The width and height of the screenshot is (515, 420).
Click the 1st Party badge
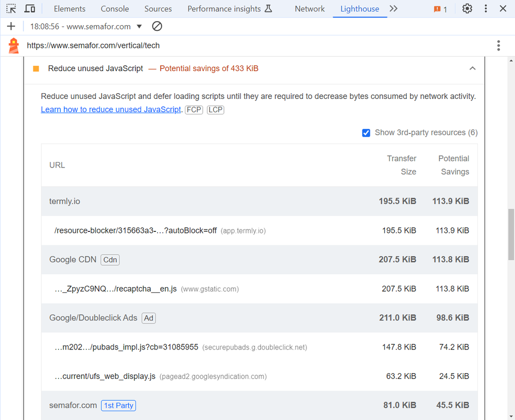(x=118, y=406)
